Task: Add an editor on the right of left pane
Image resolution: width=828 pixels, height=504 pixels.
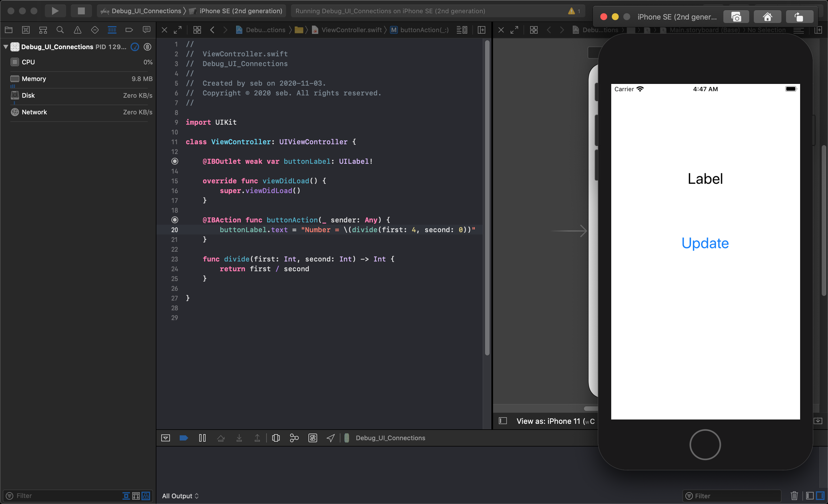Action: pos(482,30)
